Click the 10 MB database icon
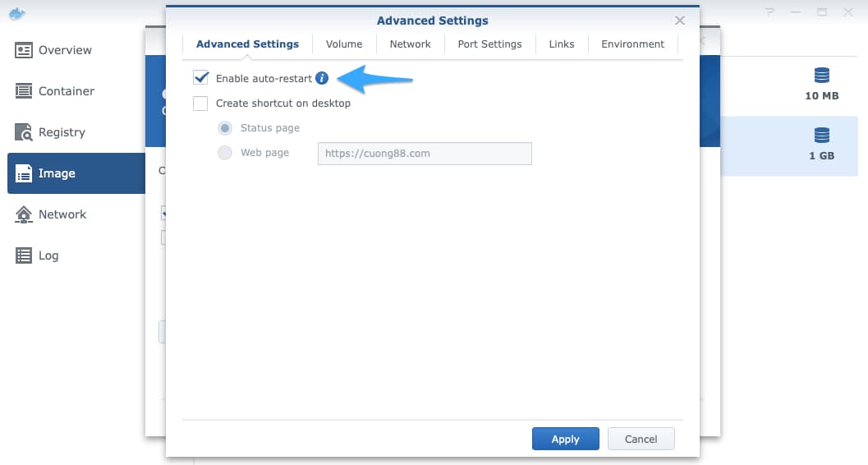The width and height of the screenshot is (868, 465). click(x=821, y=76)
